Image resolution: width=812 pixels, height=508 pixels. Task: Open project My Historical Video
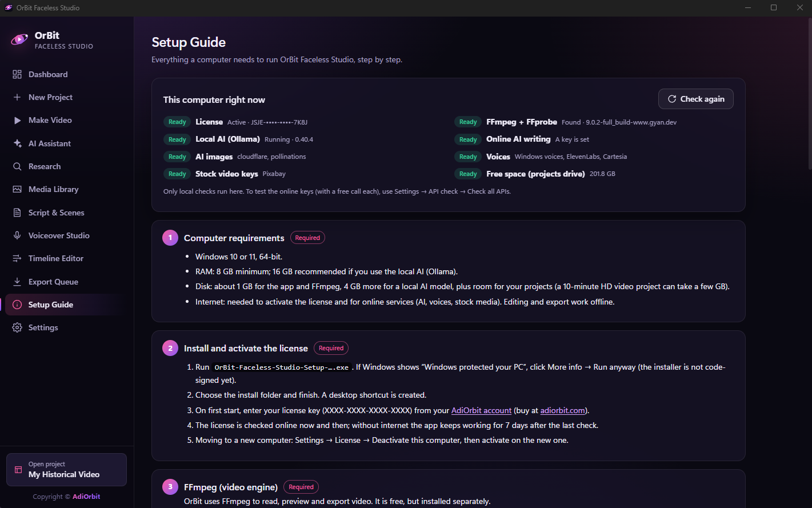(66, 470)
